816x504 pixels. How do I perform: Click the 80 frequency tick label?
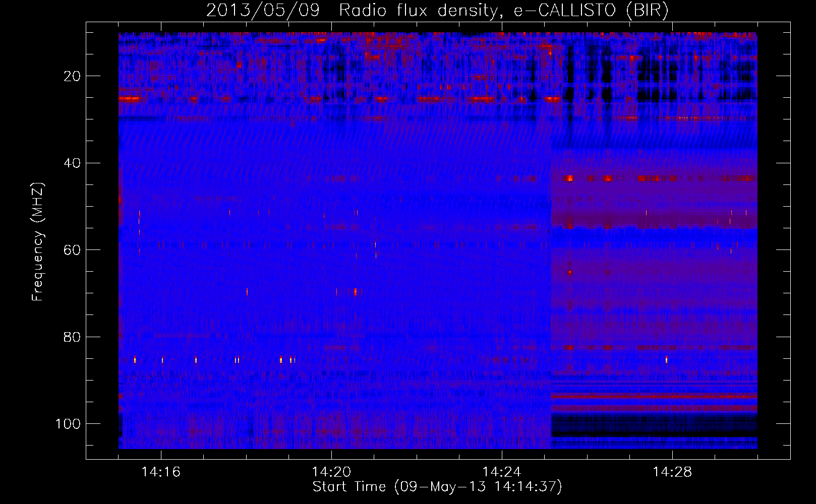coord(73,337)
